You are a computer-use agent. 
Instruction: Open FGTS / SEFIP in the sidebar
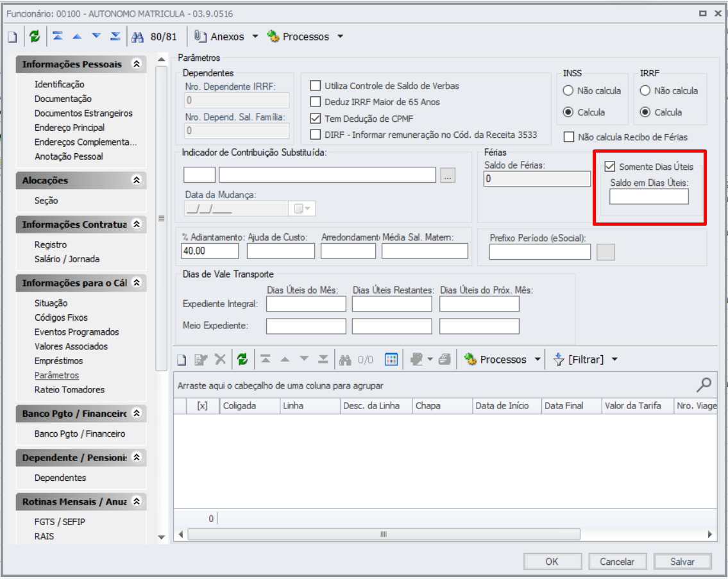pyautogui.click(x=60, y=522)
